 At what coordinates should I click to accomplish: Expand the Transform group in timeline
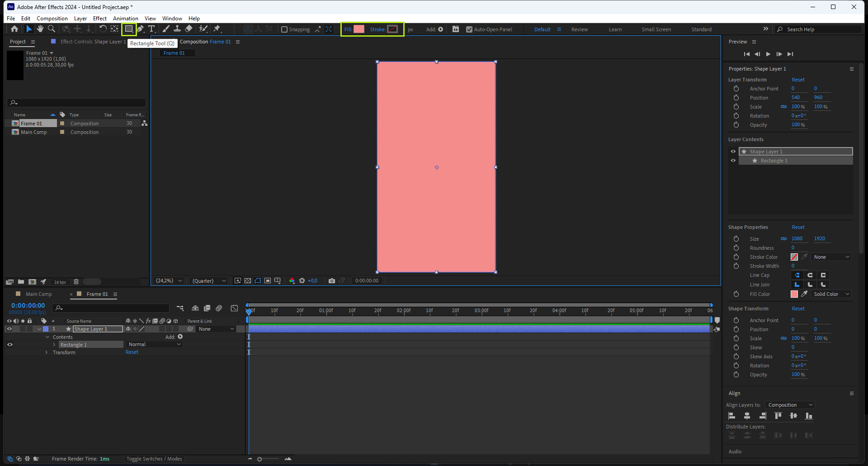click(x=47, y=352)
